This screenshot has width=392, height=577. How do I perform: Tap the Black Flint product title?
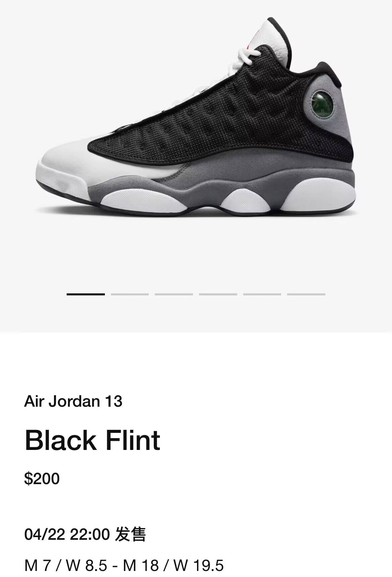coord(92,440)
